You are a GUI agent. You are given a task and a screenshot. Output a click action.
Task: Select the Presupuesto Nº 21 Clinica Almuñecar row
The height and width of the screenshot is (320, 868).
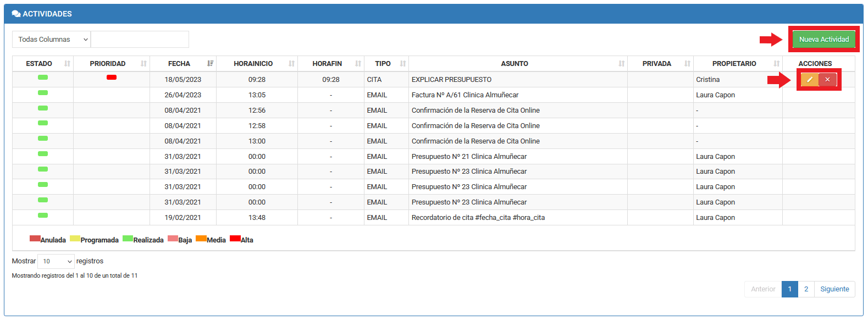(433, 157)
